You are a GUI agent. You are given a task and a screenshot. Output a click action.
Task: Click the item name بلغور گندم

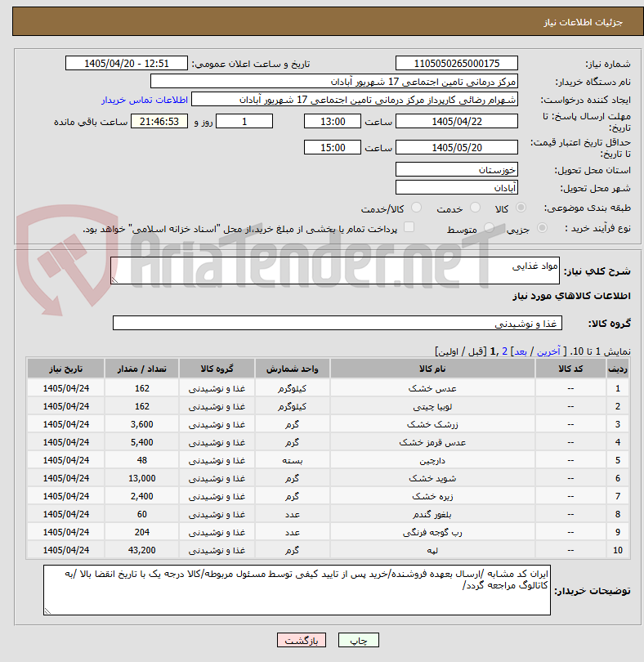[x=432, y=514]
